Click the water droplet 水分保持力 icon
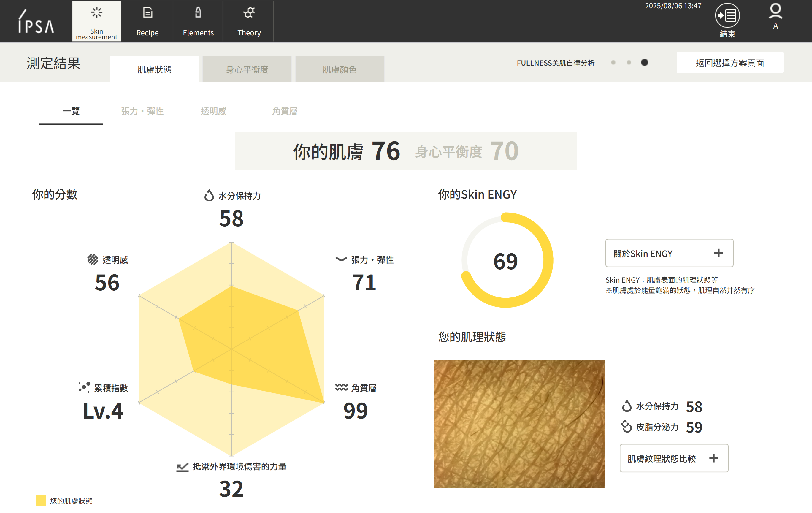 coord(209,195)
